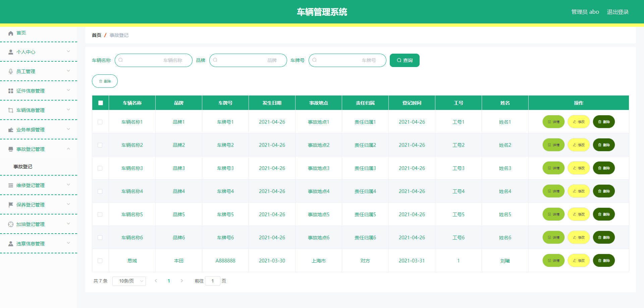Click the green 查询 search button

point(405,61)
